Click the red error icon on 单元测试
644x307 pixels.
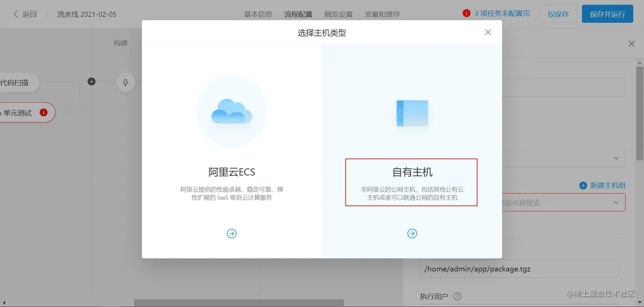tap(43, 112)
